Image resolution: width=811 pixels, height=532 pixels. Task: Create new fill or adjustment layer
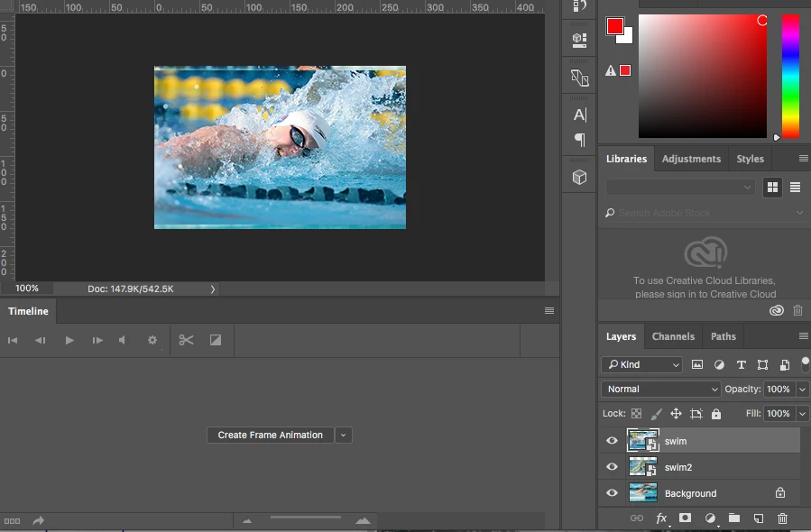[710, 518]
